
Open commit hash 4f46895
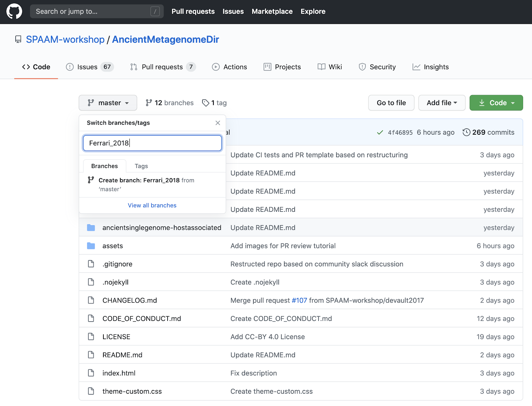[x=400, y=133]
